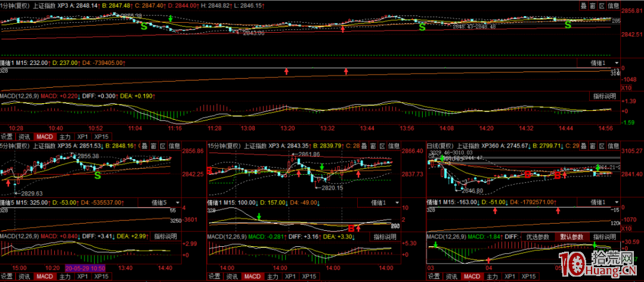Click the 2861.86 high price label
Viewport: 644px width, 282px height.
[308, 154]
